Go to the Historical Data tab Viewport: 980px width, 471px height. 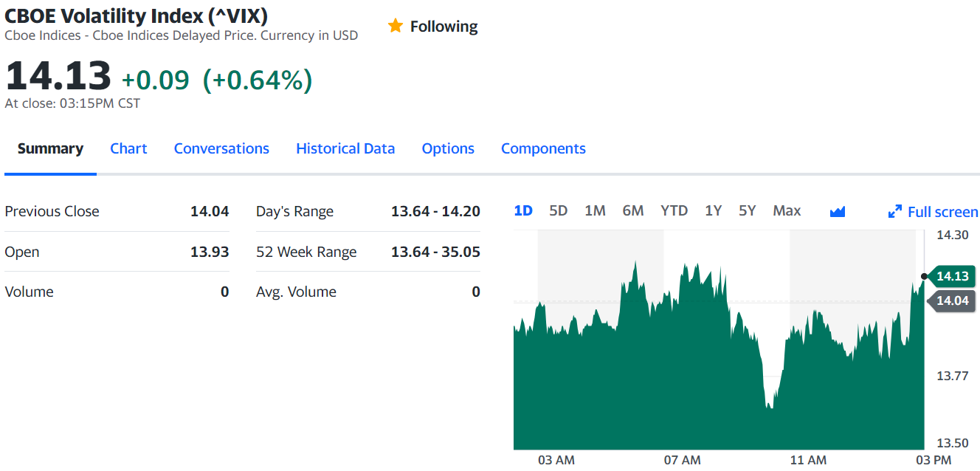coord(345,148)
